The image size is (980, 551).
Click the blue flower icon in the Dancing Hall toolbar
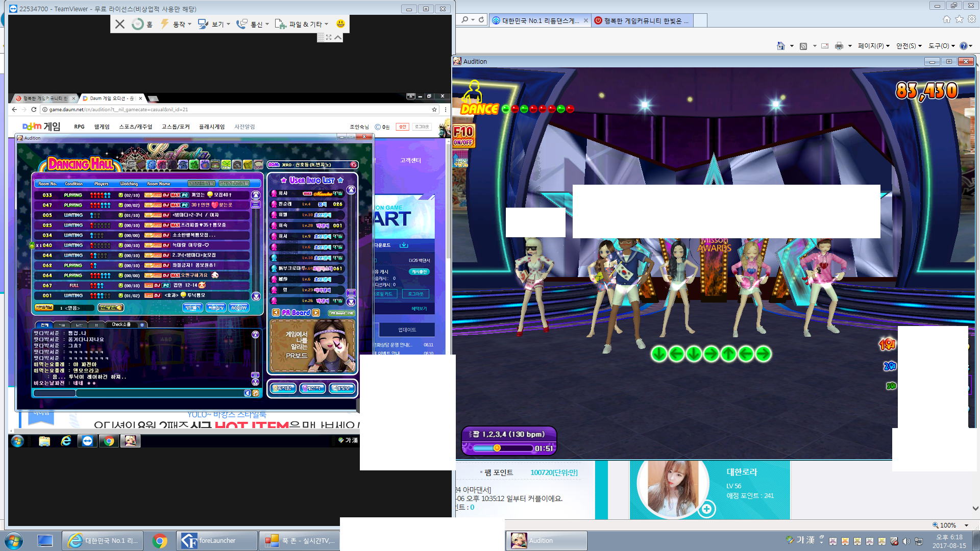[151, 164]
